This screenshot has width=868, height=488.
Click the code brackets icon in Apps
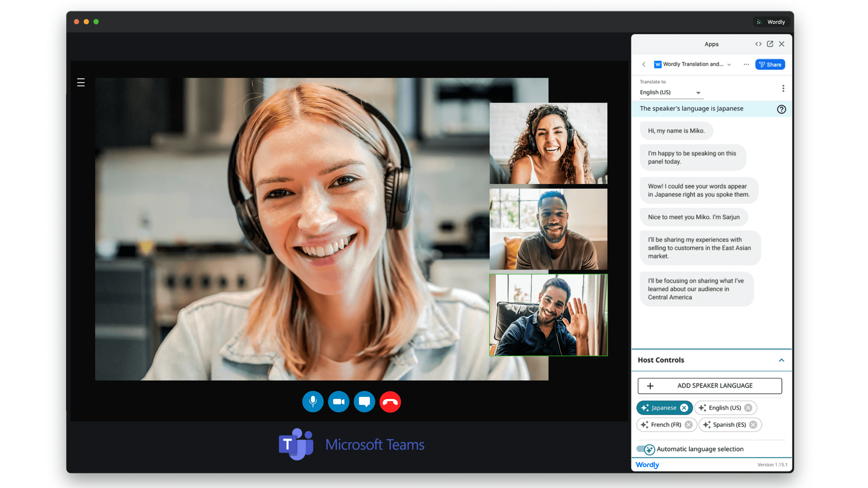(x=758, y=44)
